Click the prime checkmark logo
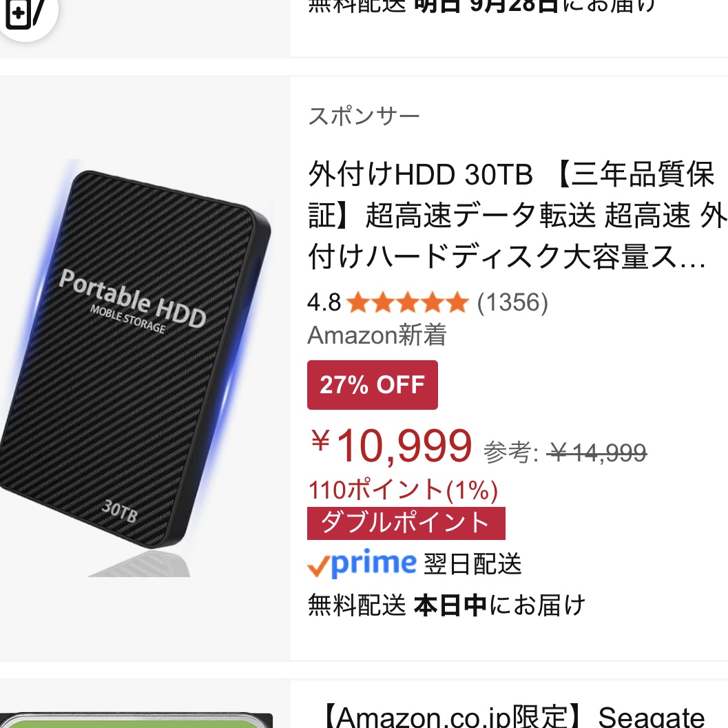The height and width of the screenshot is (728, 728). (x=362, y=563)
